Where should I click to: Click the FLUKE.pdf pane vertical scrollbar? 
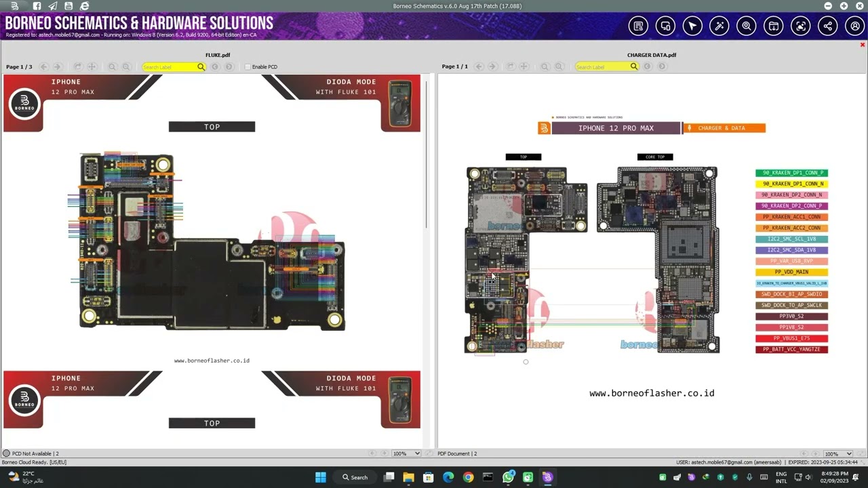pyautogui.click(x=427, y=155)
